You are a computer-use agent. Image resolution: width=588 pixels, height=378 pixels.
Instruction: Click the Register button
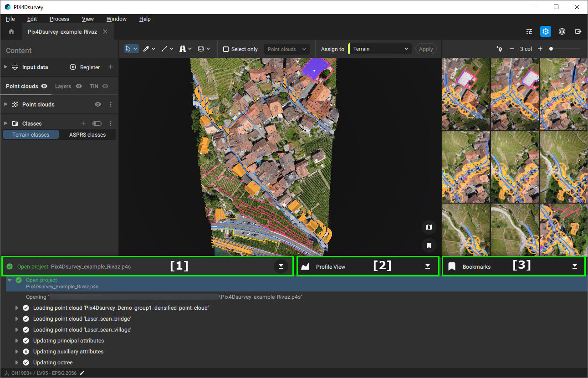point(85,67)
